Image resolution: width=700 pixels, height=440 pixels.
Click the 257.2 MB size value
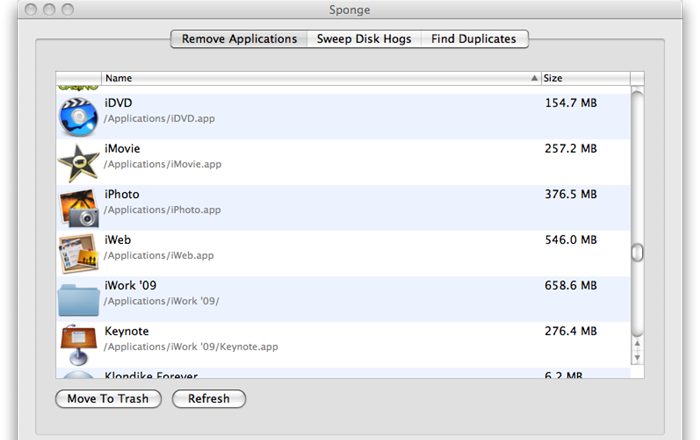(571, 149)
